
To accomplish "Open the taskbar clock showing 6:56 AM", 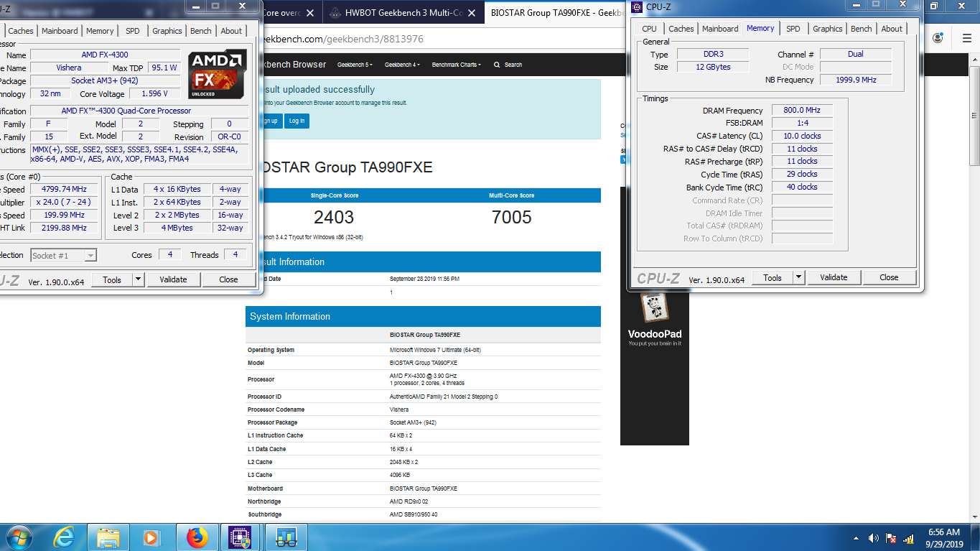I will point(944,538).
